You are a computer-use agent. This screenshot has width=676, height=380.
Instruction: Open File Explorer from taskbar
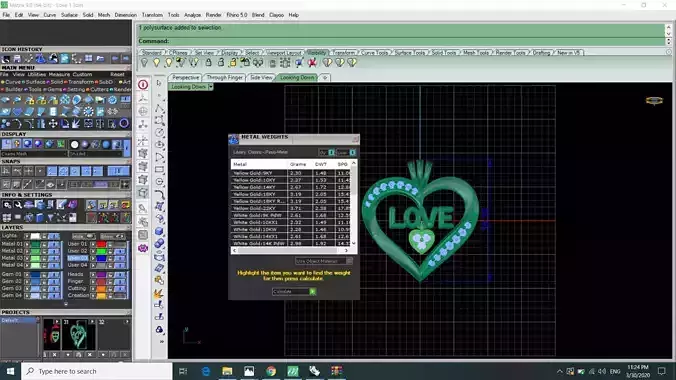(227, 371)
